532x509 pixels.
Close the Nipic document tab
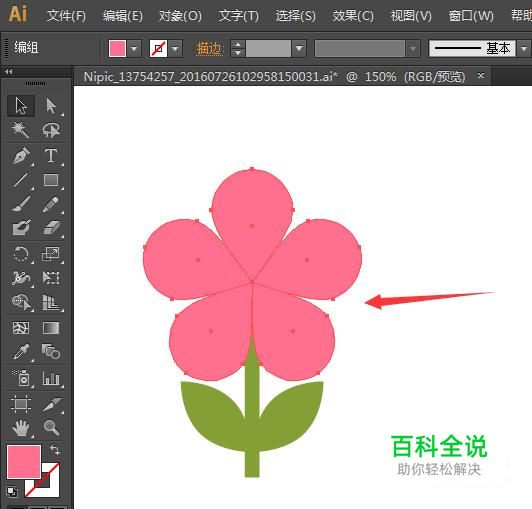pyautogui.click(x=481, y=76)
